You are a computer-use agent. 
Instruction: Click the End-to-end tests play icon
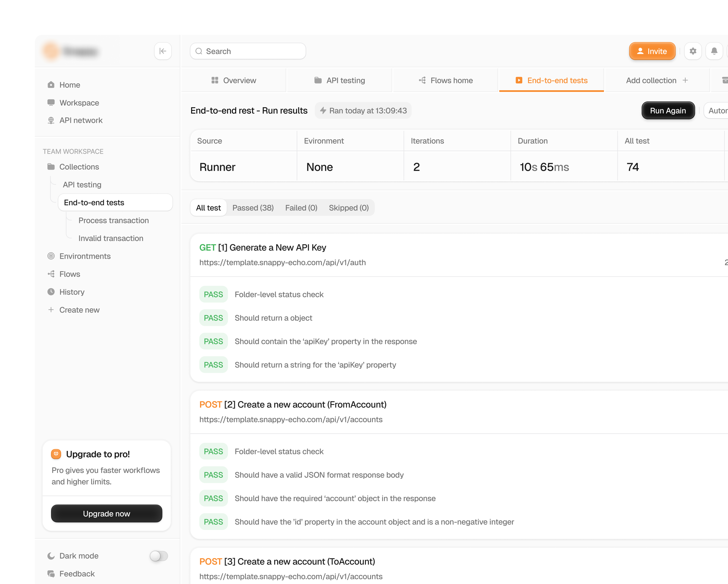pyautogui.click(x=519, y=80)
